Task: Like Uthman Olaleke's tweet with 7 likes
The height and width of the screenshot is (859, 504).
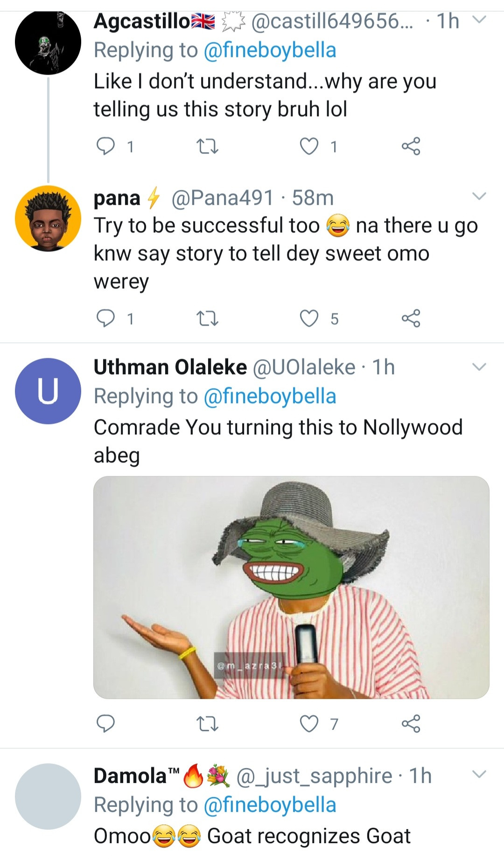Action: click(309, 724)
